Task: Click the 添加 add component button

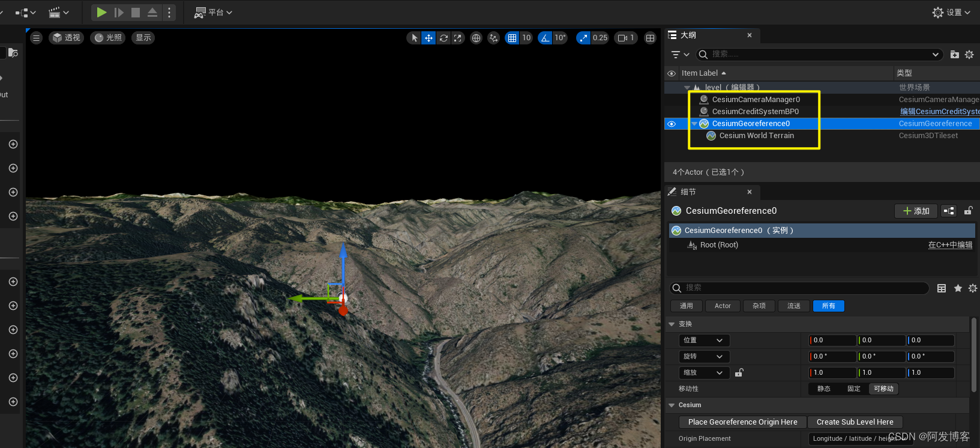Action: (x=916, y=211)
